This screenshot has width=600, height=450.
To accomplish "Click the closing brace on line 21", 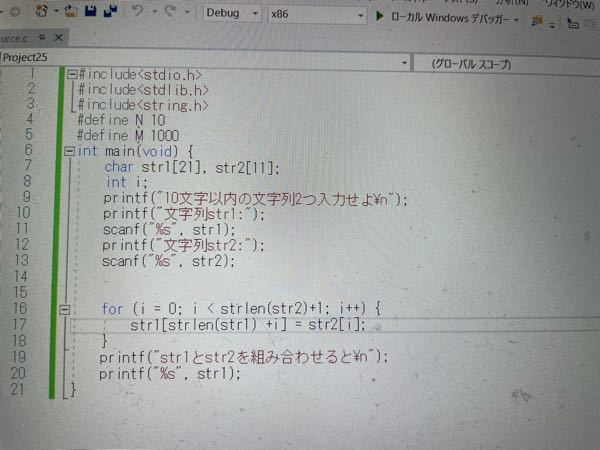I will (73, 390).
